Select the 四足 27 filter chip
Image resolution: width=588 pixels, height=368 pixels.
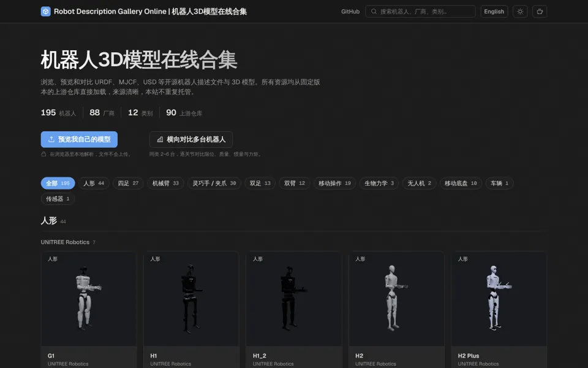(128, 183)
